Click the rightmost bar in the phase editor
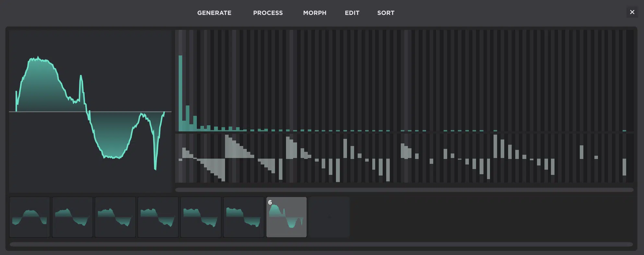The height and width of the screenshot is (255, 644). (x=624, y=167)
